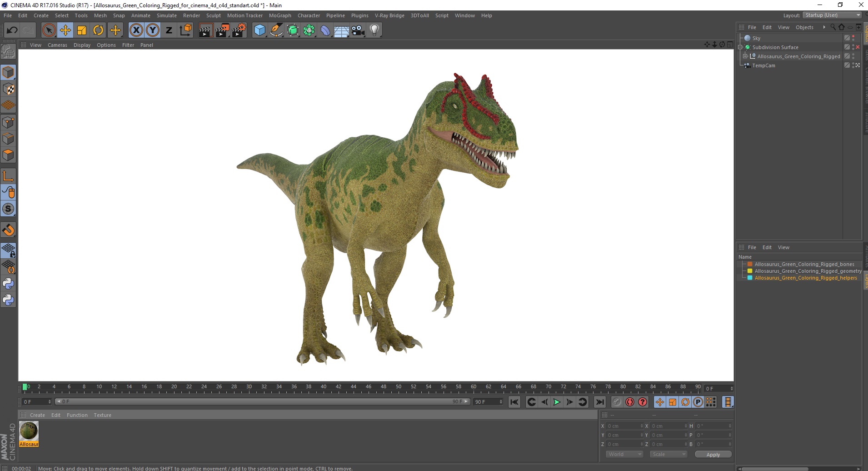
Task: Toggle Z axis lock
Action: click(x=169, y=30)
